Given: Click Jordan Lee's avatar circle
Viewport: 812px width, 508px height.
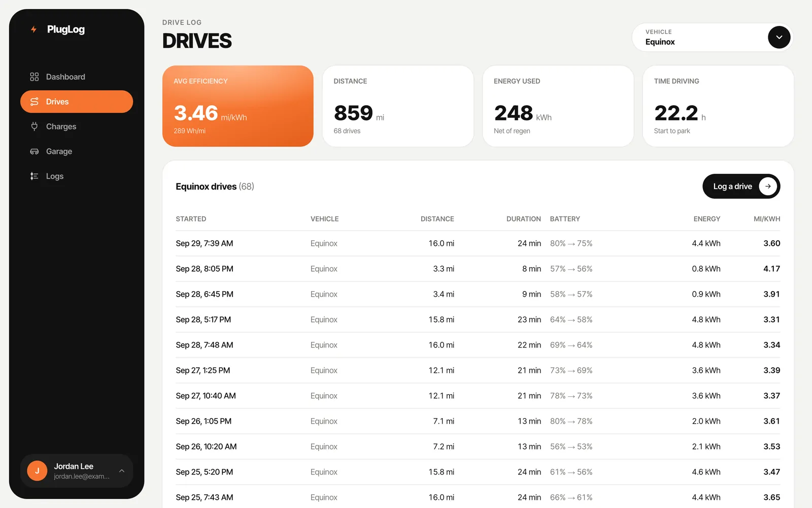Looking at the screenshot, I should [x=37, y=471].
